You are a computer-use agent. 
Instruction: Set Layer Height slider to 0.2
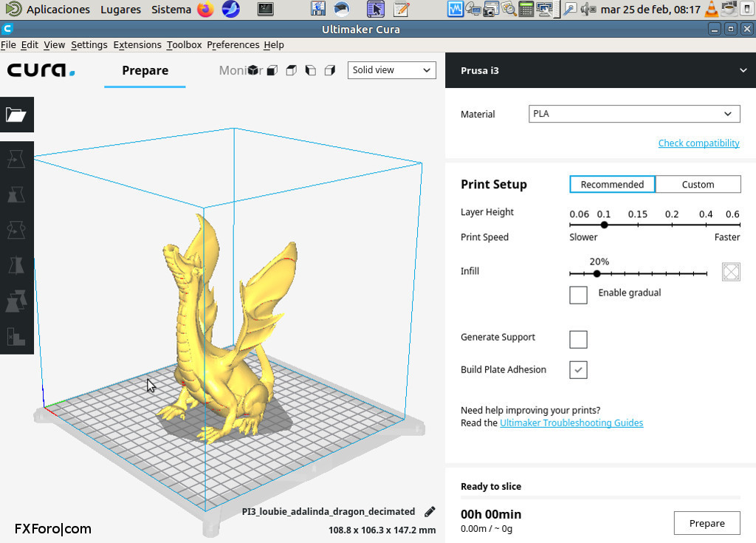672,224
